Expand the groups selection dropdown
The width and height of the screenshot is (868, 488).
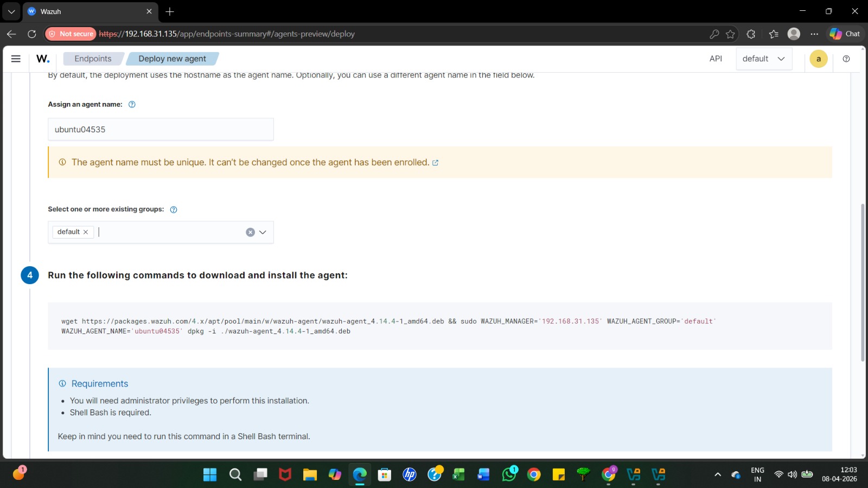pyautogui.click(x=263, y=232)
